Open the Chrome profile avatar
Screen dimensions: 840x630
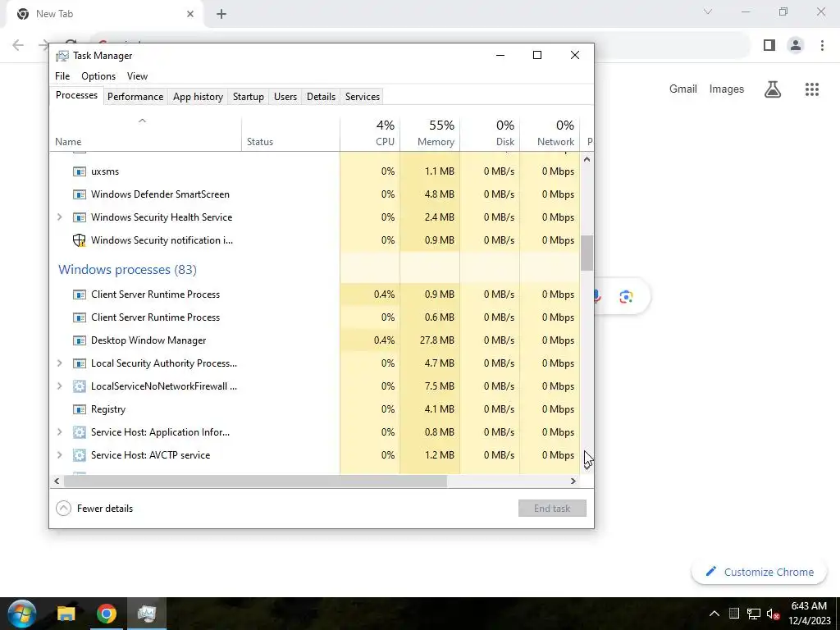(796, 46)
